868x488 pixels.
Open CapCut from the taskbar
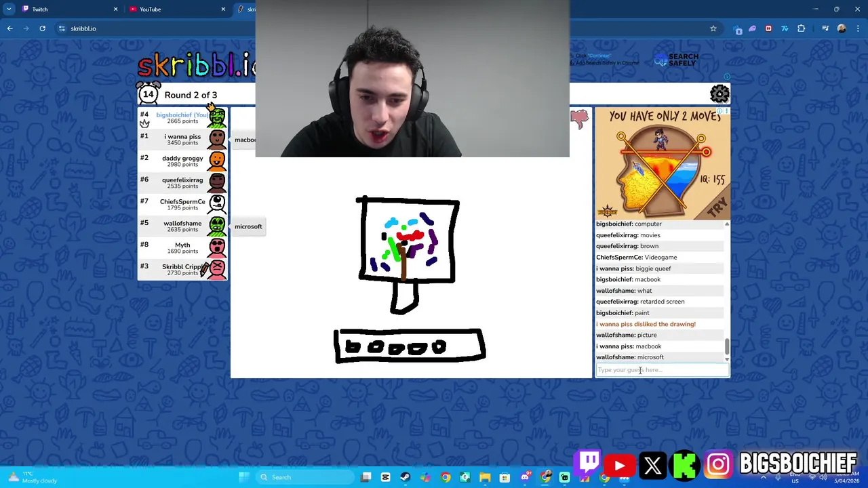(385, 477)
